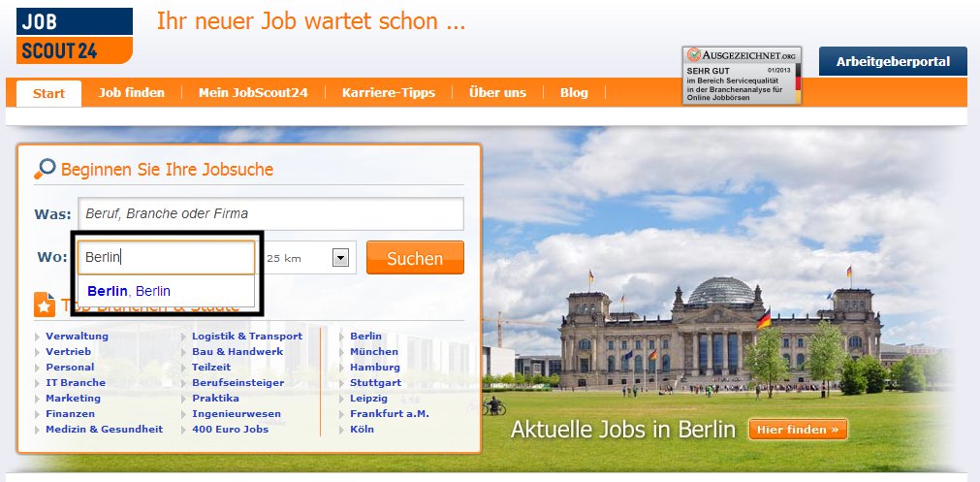Click the Ausgezeichnet.org award badge
This screenshot has width=980, height=482.
[x=742, y=75]
